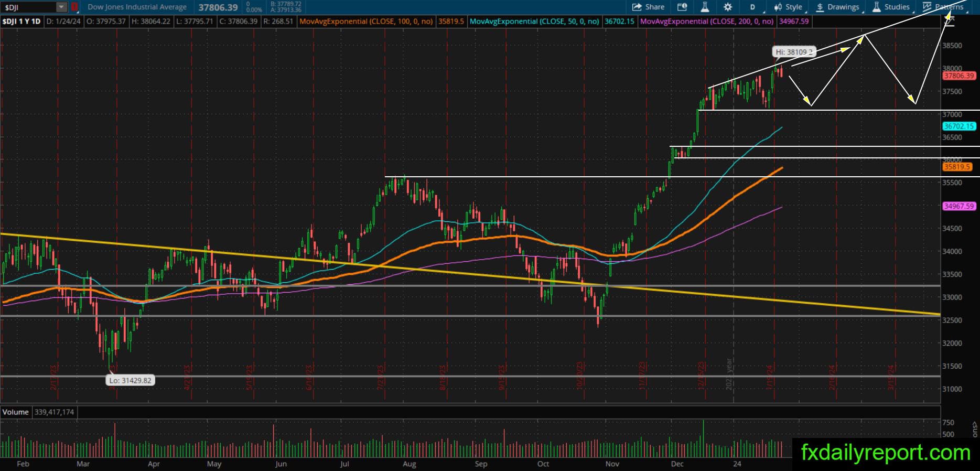The image size is (980, 471).
Task: Open the order entry tools icon beside Share
Action: pyautogui.click(x=682, y=7)
